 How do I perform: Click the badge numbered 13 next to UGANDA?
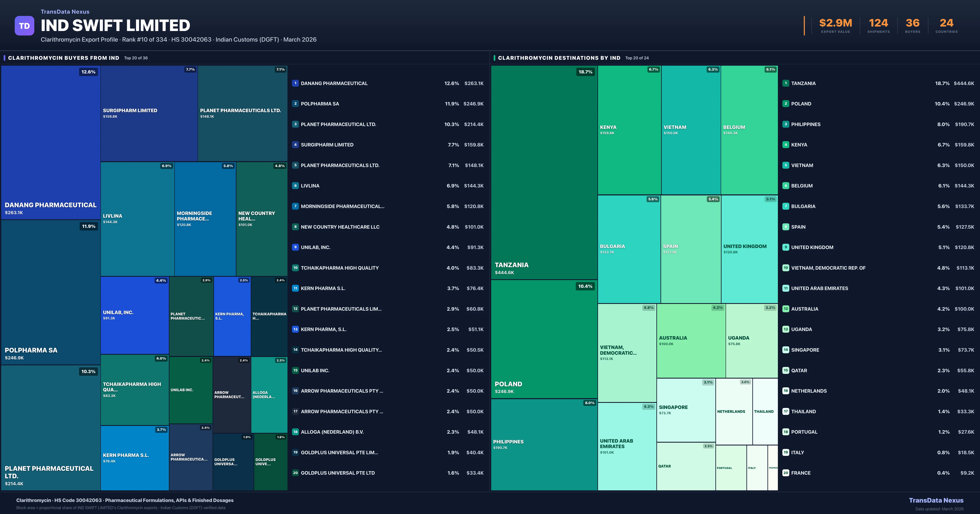pyautogui.click(x=786, y=329)
